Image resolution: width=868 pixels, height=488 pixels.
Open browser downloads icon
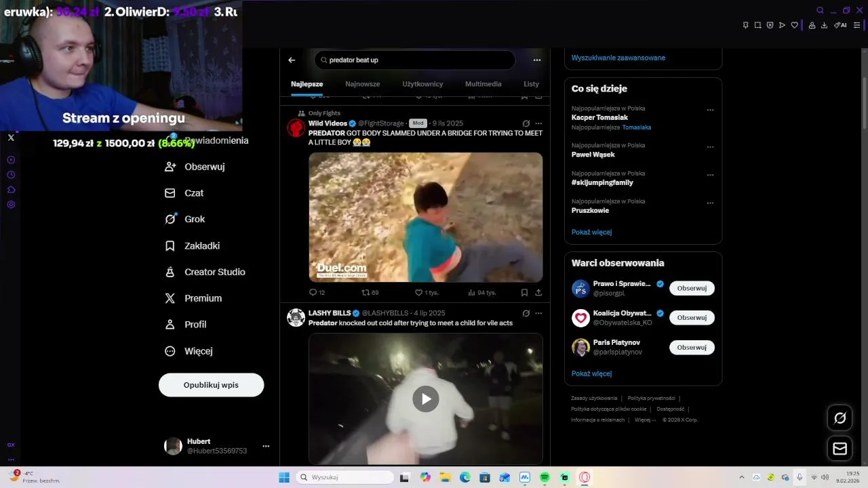coord(824,25)
